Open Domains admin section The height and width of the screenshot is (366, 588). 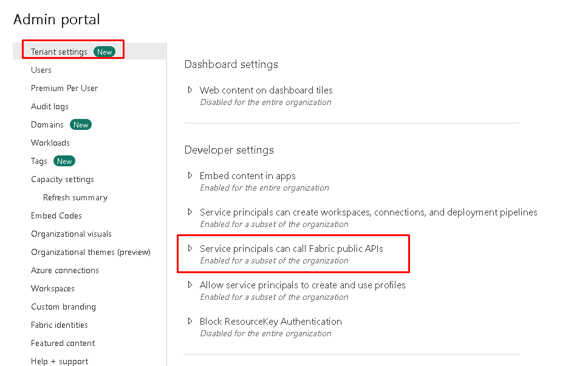tap(47, 124)
